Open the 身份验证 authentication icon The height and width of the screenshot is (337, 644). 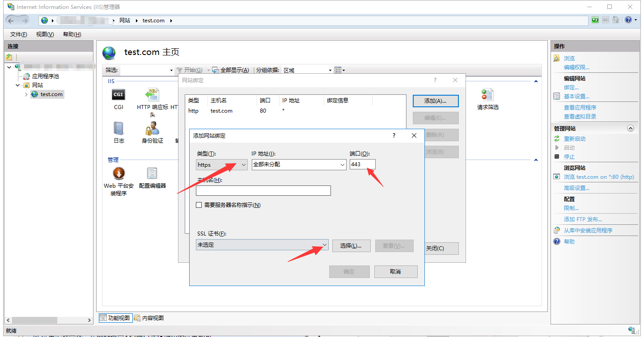[152, 129]
